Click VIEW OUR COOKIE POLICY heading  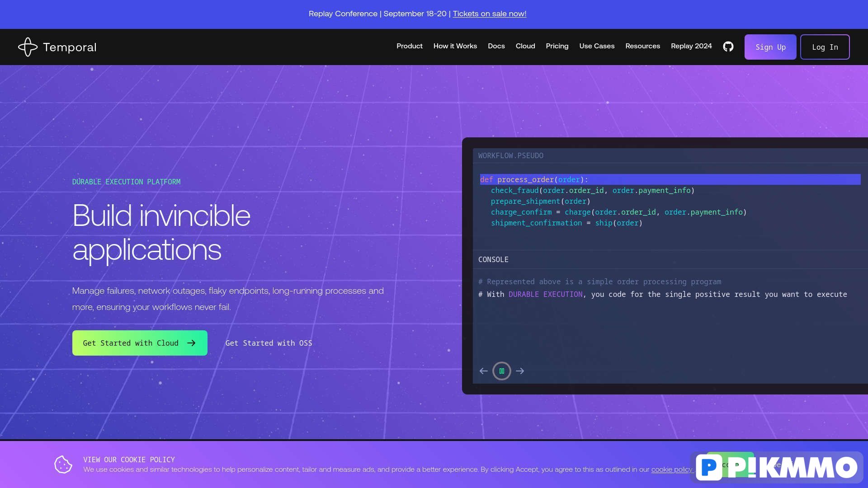tap(129, 460)
